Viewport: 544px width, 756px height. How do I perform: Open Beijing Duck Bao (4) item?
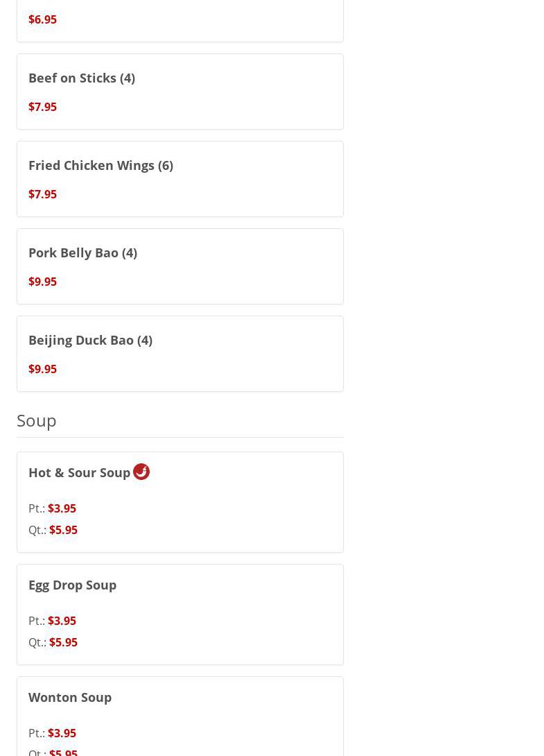point(90,340)
